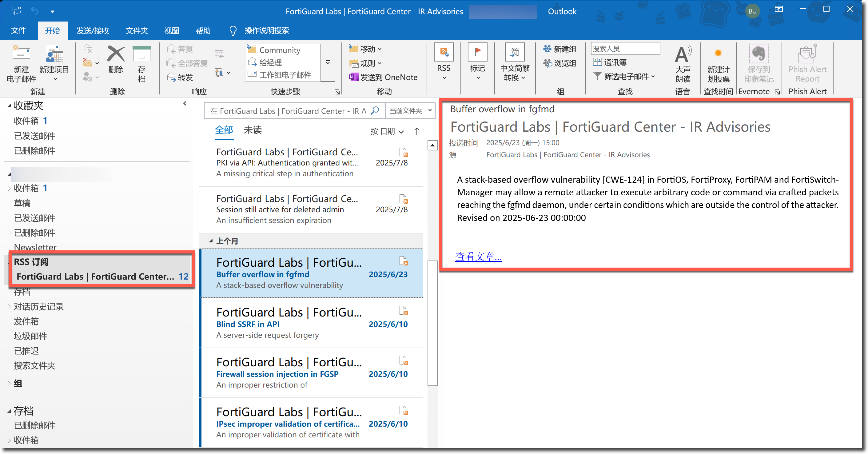The image size is (868, 454).
Task: Undo the last action in title bar
Action: pos(35,11)
